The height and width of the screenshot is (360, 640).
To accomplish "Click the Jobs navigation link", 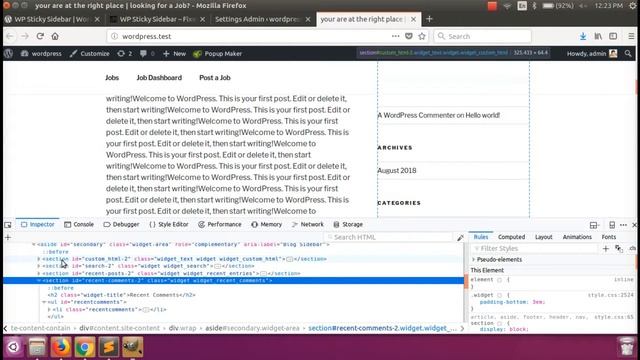I will point(112,78).
